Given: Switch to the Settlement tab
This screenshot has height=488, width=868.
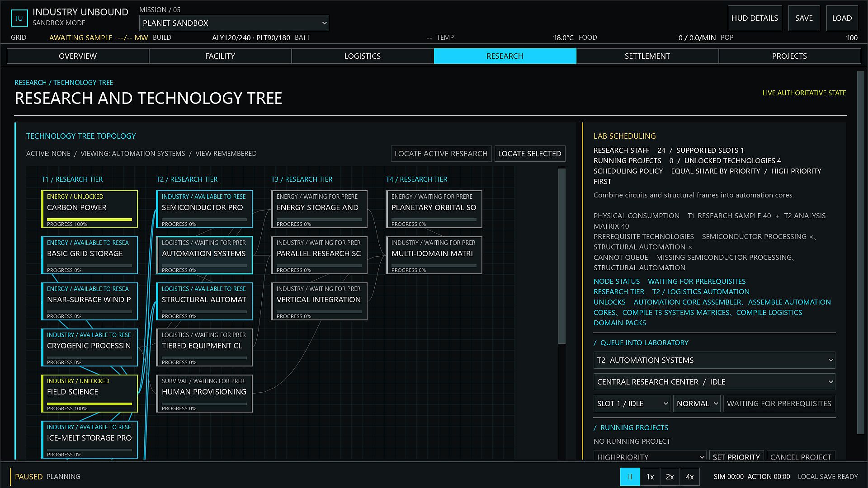Looking at the screenshot, I should tap(647, 56).
